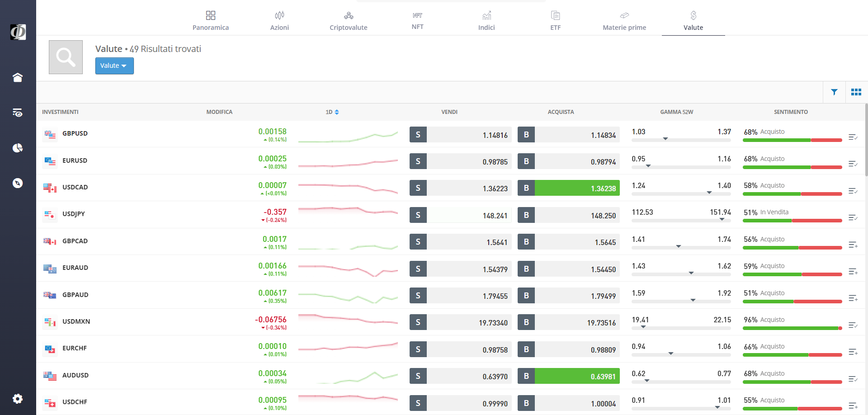Screen dimensions: 868x415
Task: Buy USDCAD at 1.36238
Action: point(569,188)
